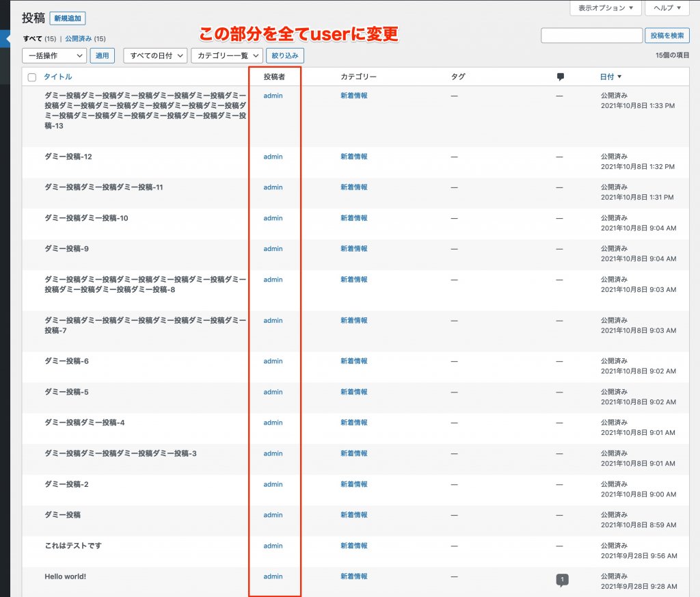Toggle the select-all posts checkbox
The height and width of the screenshot is (597, 700).
click(32, 77)
